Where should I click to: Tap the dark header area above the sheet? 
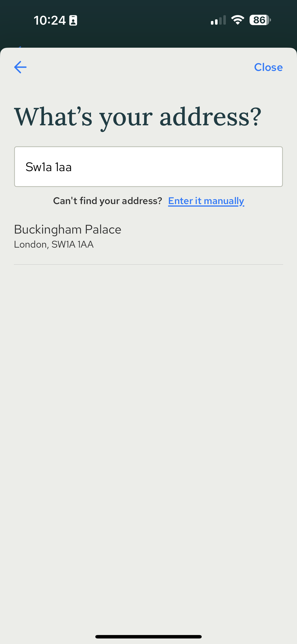[148, 38]
